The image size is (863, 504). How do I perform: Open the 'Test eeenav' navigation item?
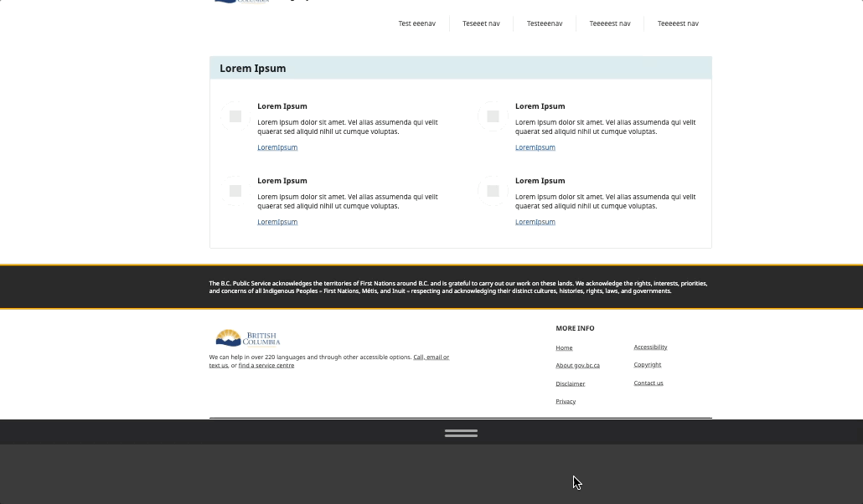point(416,23)
